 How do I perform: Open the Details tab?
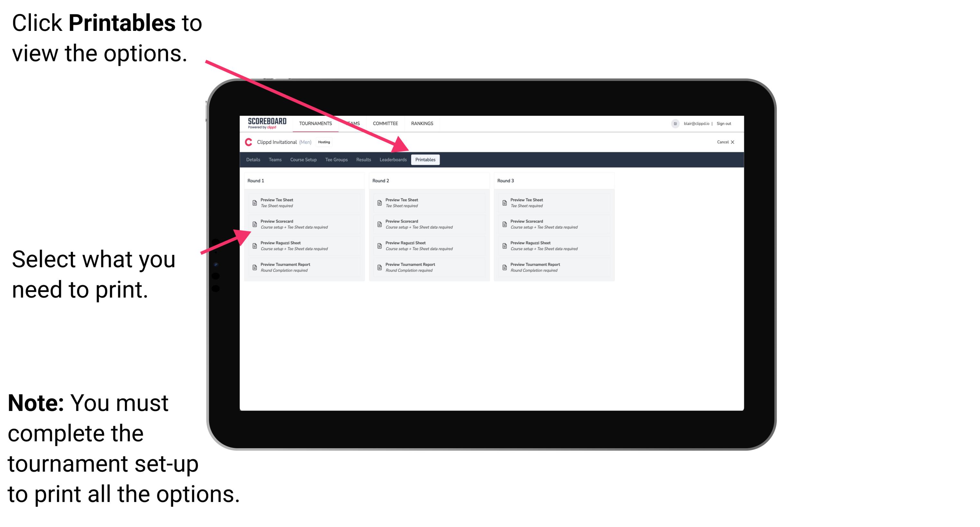[x=253, y=159]
